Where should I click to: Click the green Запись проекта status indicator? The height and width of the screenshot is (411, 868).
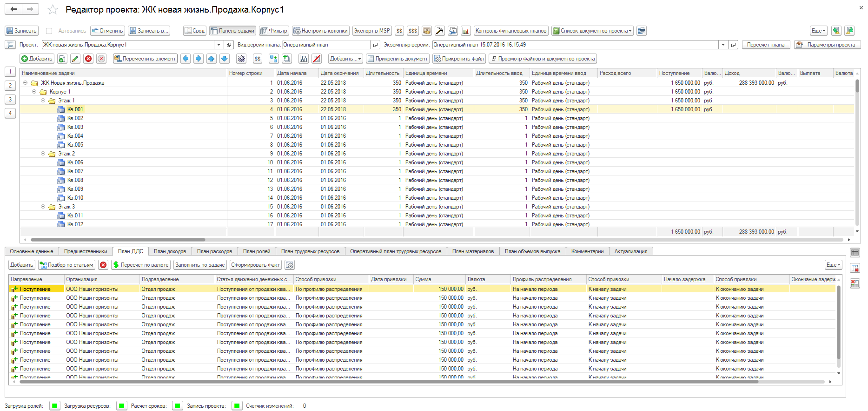click(237, 406)
